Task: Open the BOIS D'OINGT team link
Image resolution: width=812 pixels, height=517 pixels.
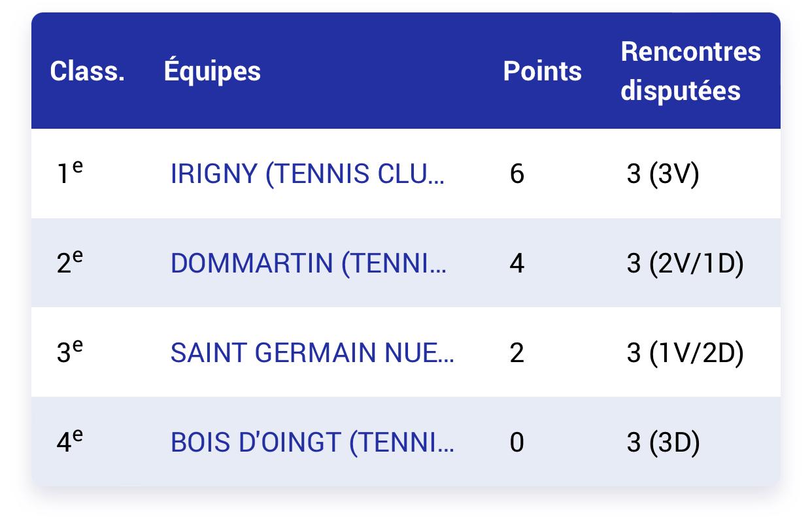Action: click(312, 442)
